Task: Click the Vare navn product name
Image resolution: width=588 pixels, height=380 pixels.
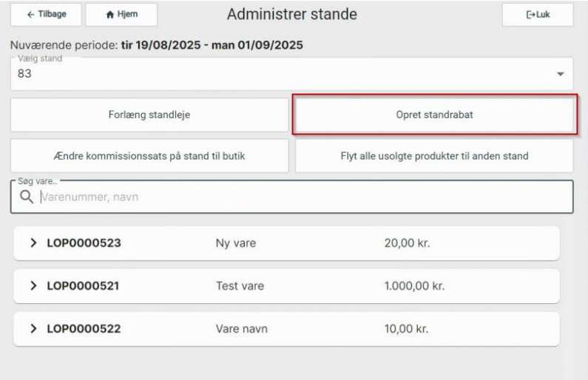Action: (x=241, y=329)
